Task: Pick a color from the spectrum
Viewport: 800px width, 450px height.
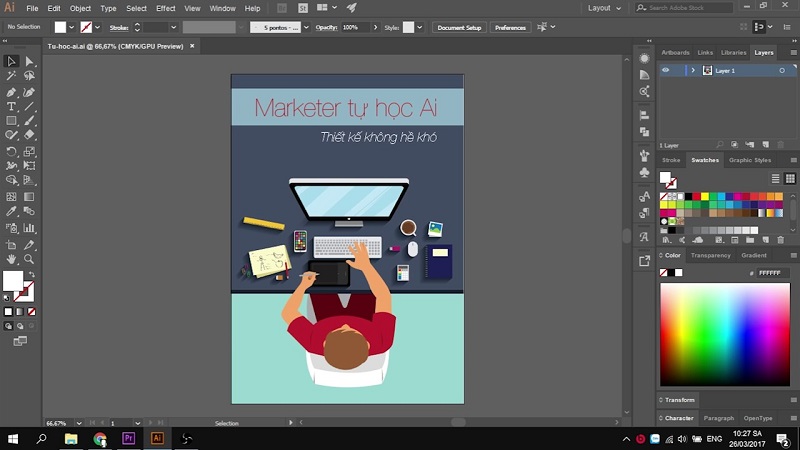Action: click(x=725, y=335)
